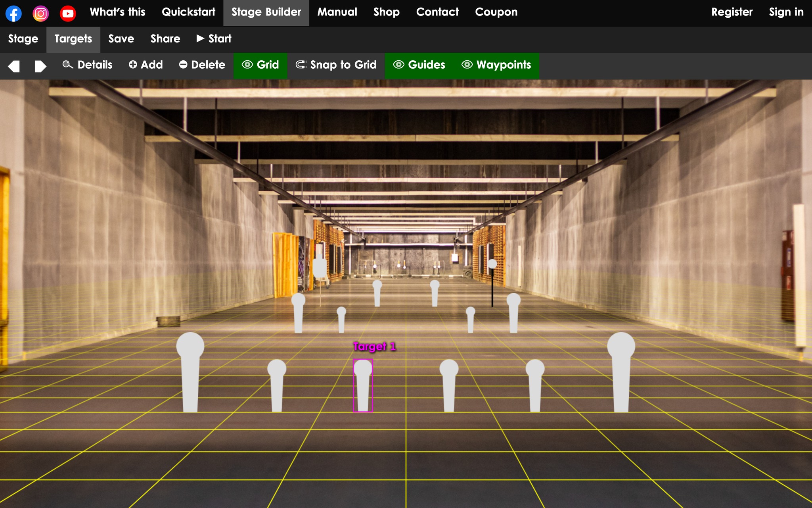Open the YouTube channel icon
This screenshot has height=508, width=812.
click(x=68, y=13)
